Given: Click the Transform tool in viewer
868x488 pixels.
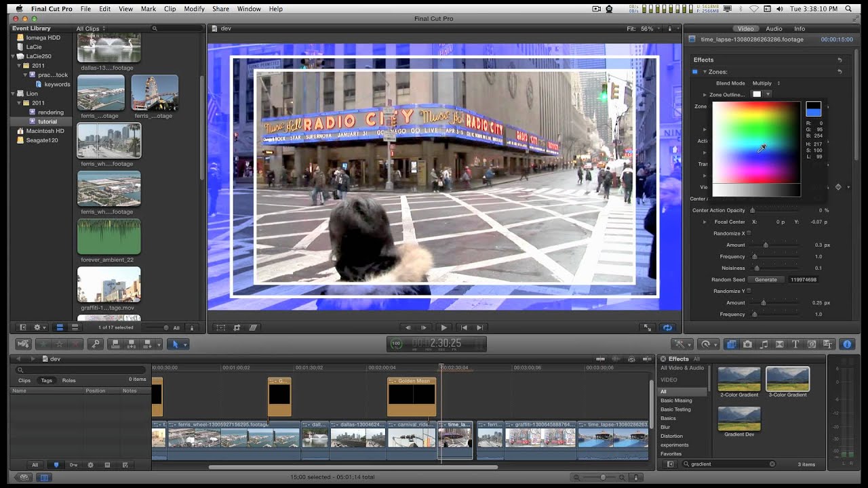Looking at the screenshot, I should [x=221, y=327].
